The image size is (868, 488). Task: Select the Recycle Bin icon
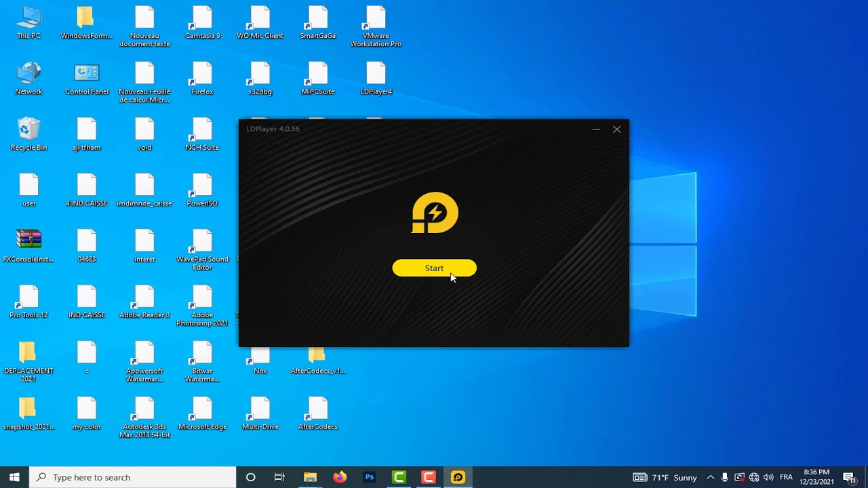tap(28, 134)
